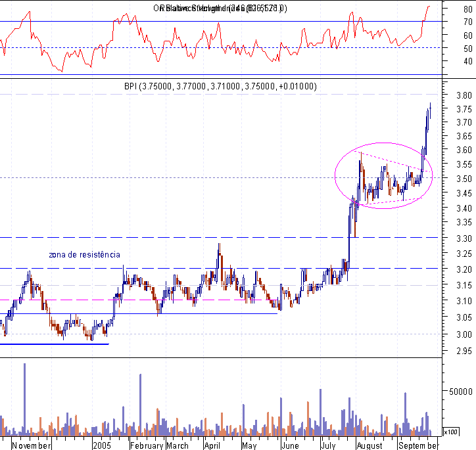Click the 3.45 value on the price scale
The image size is (476, 450).
pyautogui.click(x=464, y=193)
